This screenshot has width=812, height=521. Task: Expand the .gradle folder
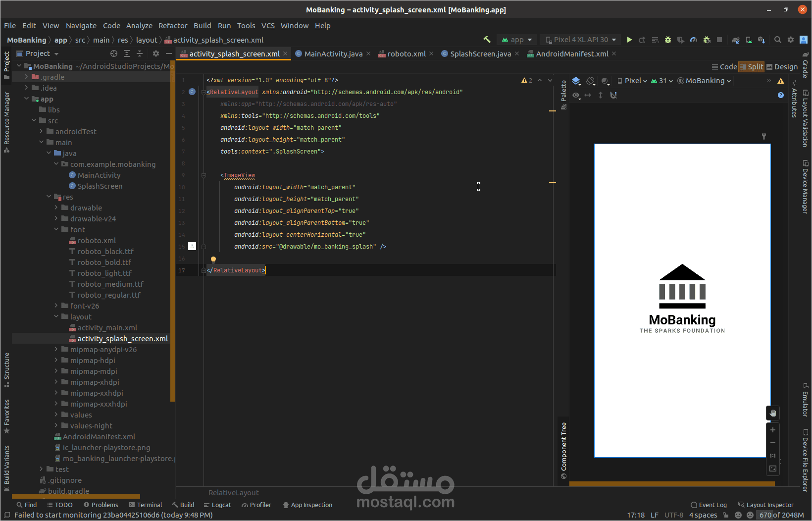27,77
